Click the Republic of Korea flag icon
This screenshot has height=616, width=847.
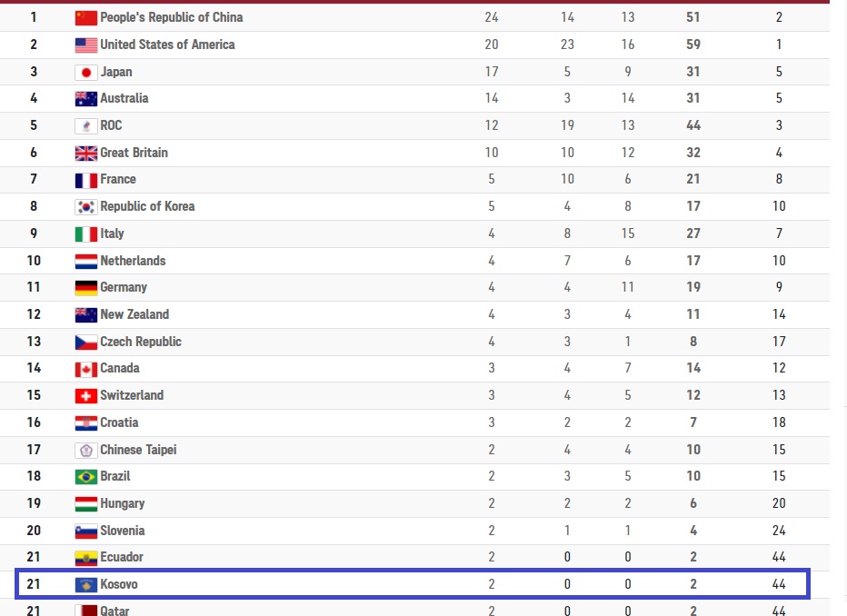[x=86, y=207]
